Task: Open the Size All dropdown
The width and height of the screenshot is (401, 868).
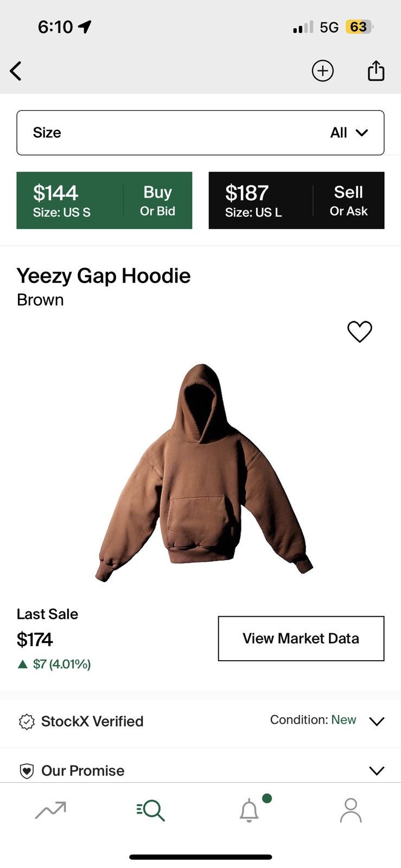Action: pyautogui.click(x=200, y=133)
